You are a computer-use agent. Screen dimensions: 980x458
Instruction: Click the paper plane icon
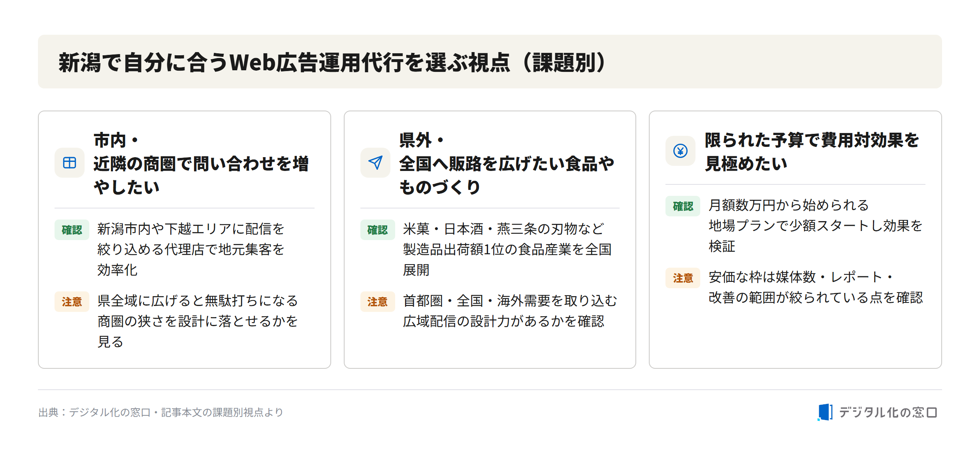tap(375, 163)
